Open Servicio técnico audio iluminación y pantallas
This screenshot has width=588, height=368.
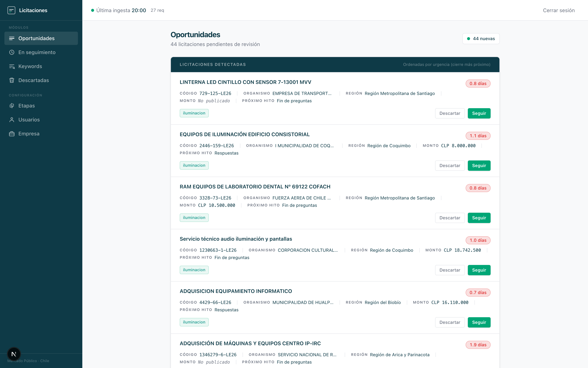(236, 239)
